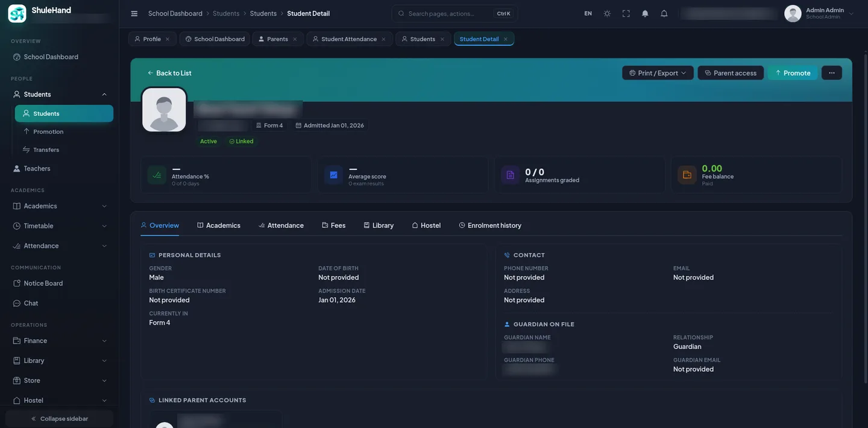
Task: Click the assignments graded document icon
Action: pyautogui.click(x=510, y=175)
